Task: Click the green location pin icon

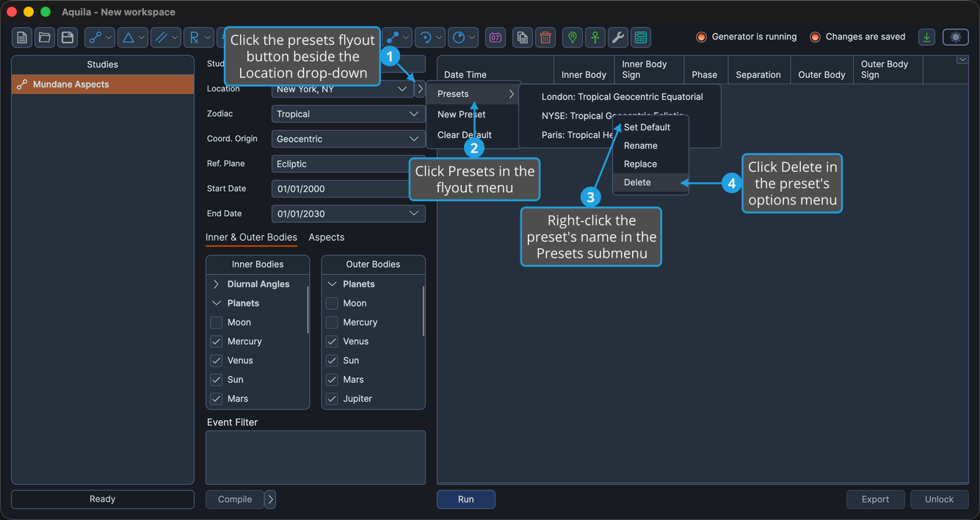Action: [573, 37]
